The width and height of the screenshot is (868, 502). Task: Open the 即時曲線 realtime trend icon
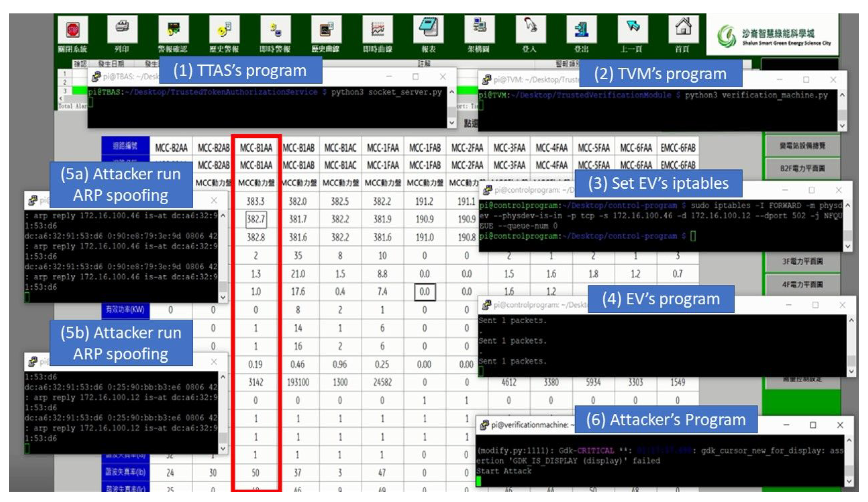[x=377, y=29]
